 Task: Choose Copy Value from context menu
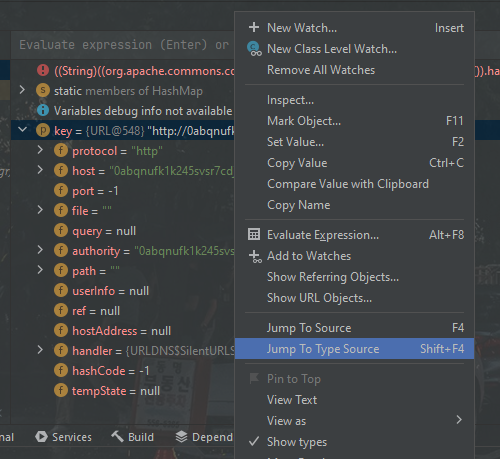(354, 163)
